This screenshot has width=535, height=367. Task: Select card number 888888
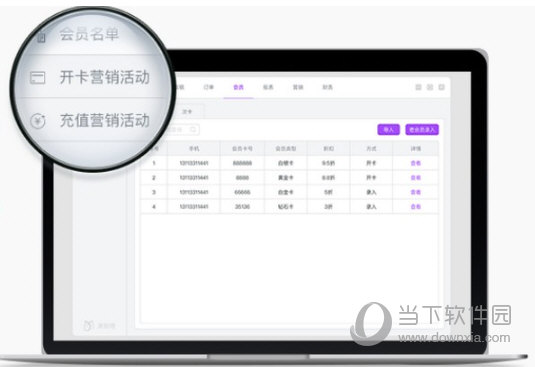(242, 163)
